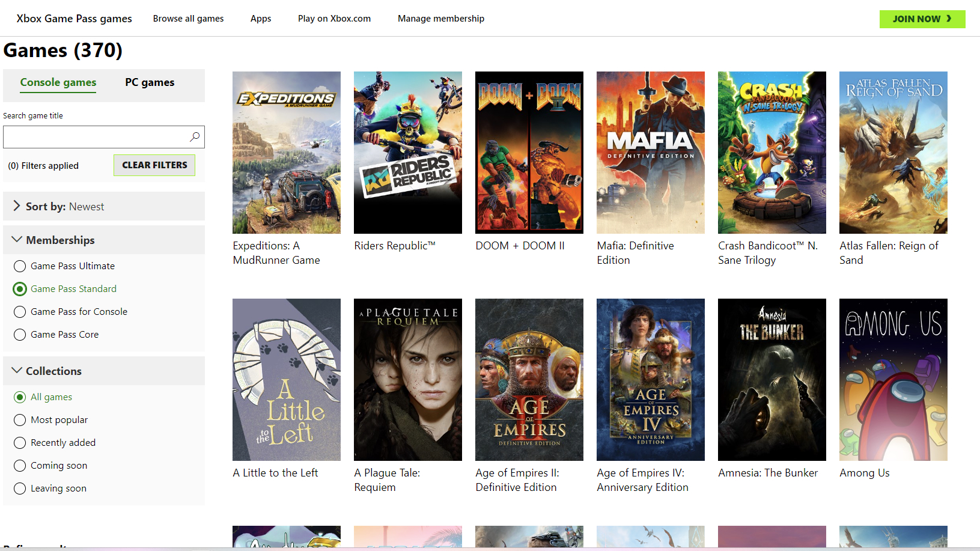
Task: Choose Game Pass for Console option
Action: pyautogui.click(x=20, y=312)
